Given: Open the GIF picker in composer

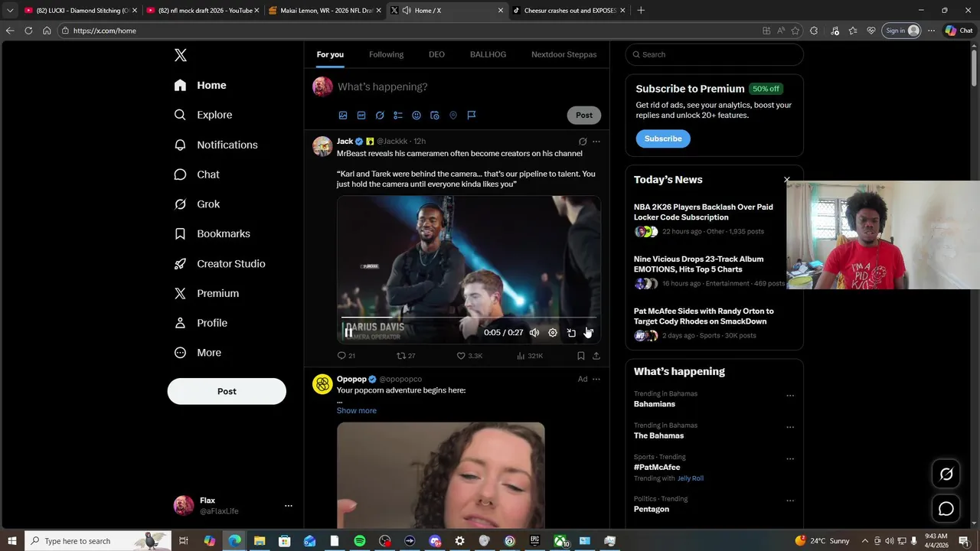Looking at the screenshot, I should [361, 116].
